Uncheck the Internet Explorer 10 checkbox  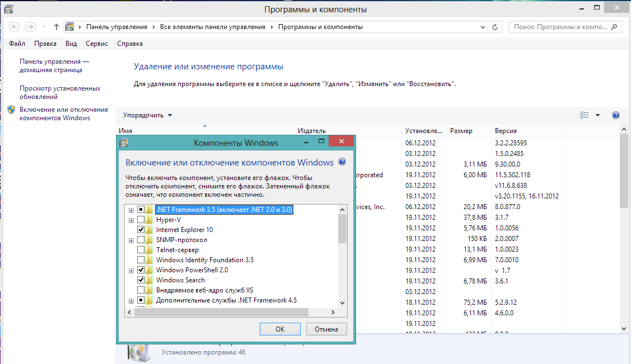tap(141, 230)
